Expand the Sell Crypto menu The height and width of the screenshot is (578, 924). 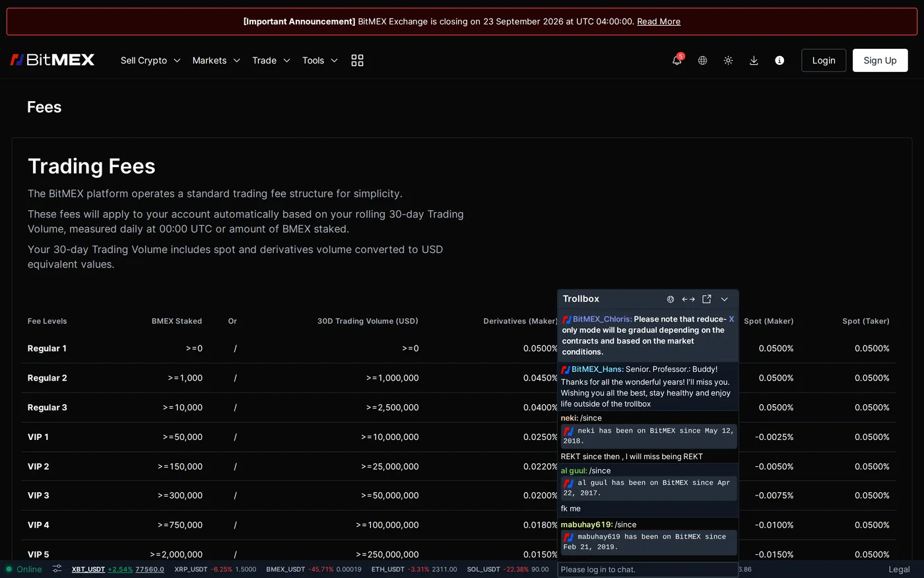[x=150, y=60]
